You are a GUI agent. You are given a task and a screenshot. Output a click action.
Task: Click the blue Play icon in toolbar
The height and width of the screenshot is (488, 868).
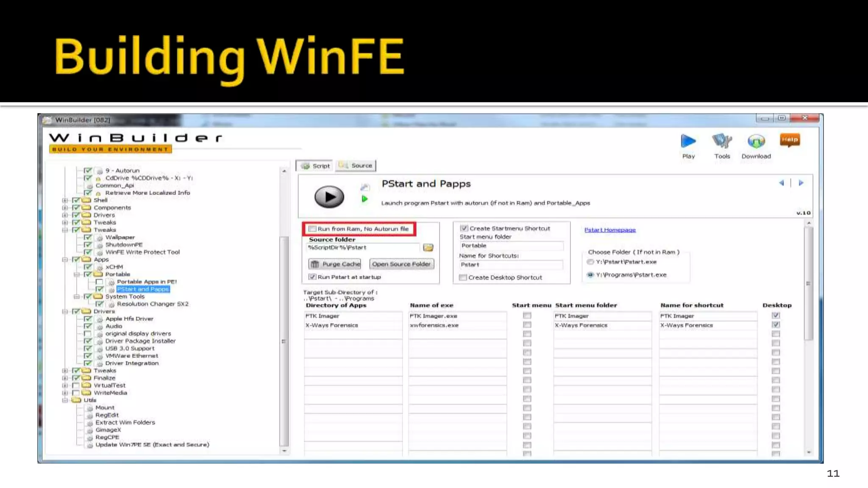(688, 141)
